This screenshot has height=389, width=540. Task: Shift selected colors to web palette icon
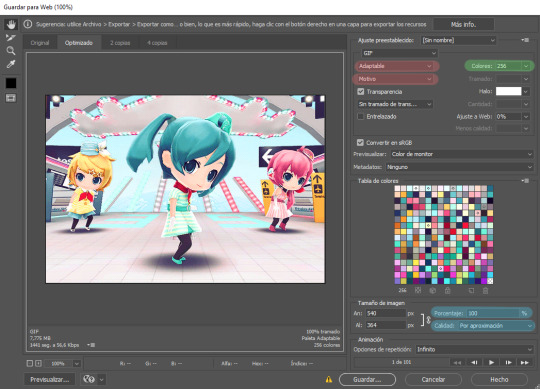[433, 291]
